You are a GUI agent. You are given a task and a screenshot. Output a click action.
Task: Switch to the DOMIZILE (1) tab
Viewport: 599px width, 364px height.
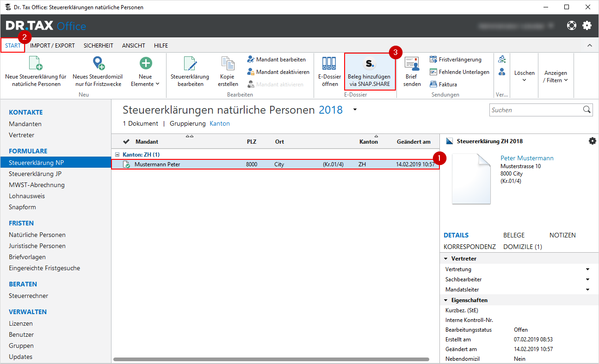pos(523,247)
